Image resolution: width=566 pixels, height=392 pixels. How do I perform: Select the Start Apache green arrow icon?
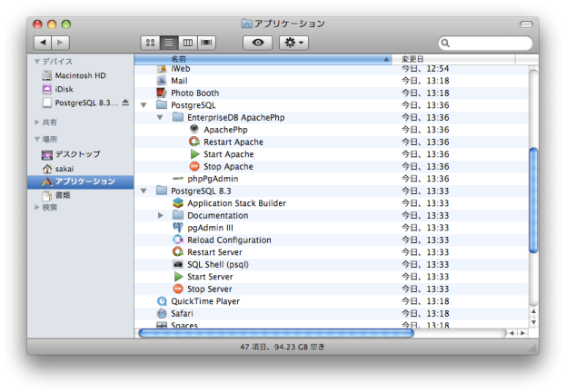point(194,154)
